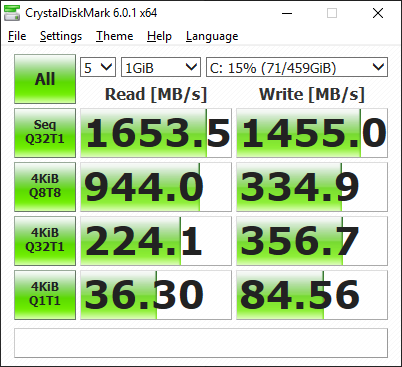Start the Seq Q32T1 test
The height and width of the screenshot is (367, 402).
[x=45, y=133]
